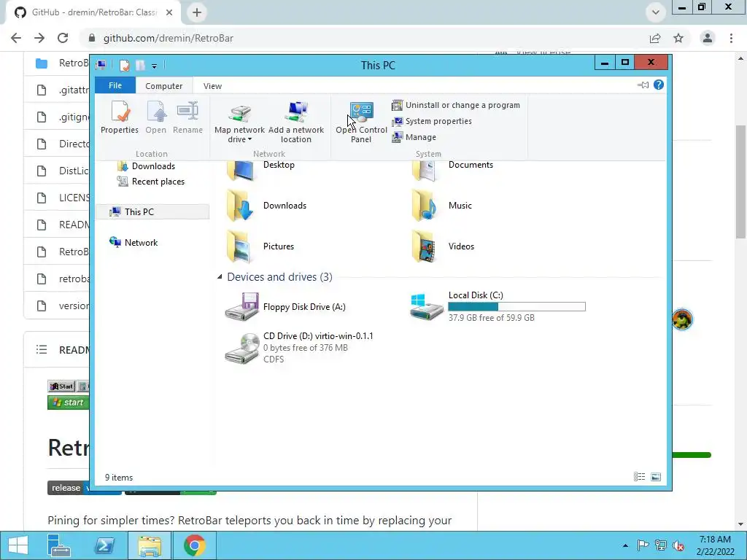This screenshot has width=747, height=560.
Task: Expand Map network drive dropdown arrow
Action: pos(249,139)
